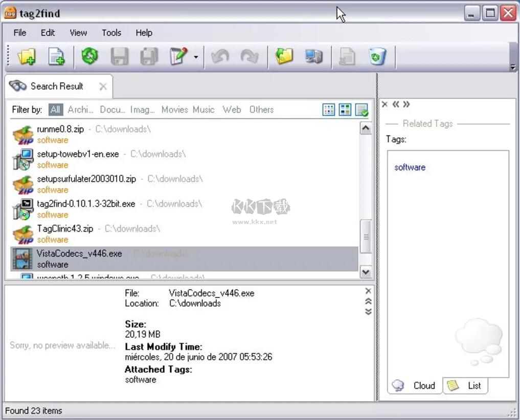Click the software tag in Related Tags
Image resolution: width=520 pixels, height=420 pixels.
(x=410, y=167)
